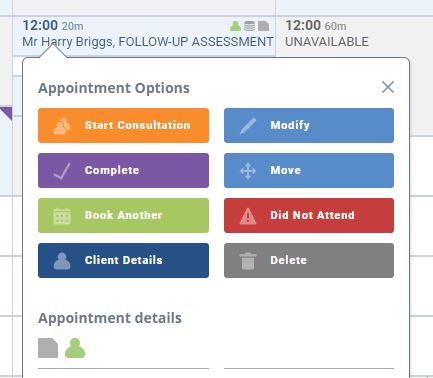Click calendar icon on Book Another
The image size is (433, 378).
click(x=62, y=216)
